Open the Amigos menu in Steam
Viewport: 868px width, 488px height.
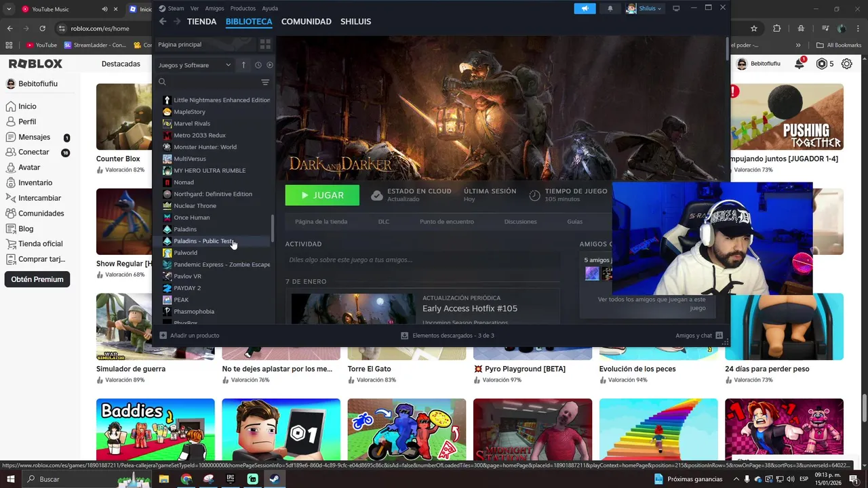click(214, 8)
